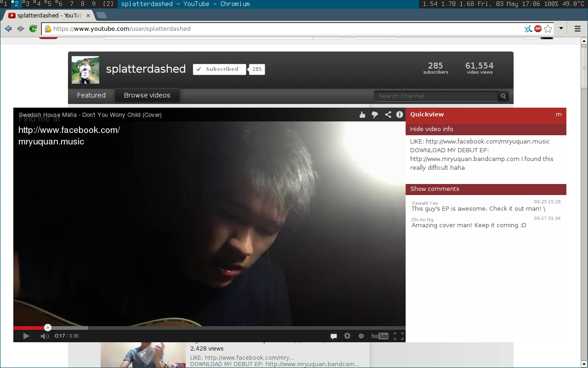The image size is (588, 368).
Task: Play the video with the play button
Action: click(26, 336)
